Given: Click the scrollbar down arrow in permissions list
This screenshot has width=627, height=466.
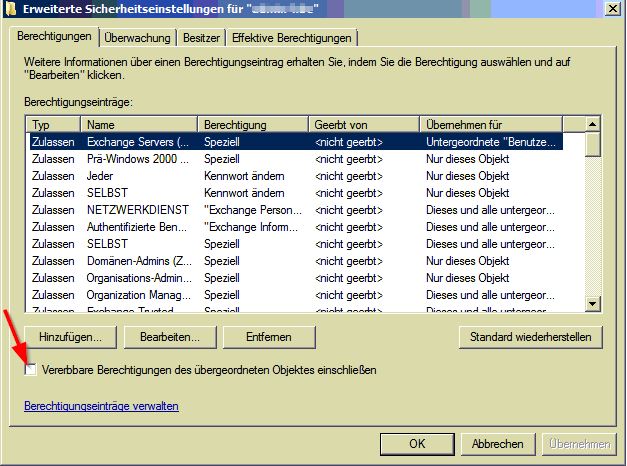Looking at the screenshot, I should pos(592,303).
